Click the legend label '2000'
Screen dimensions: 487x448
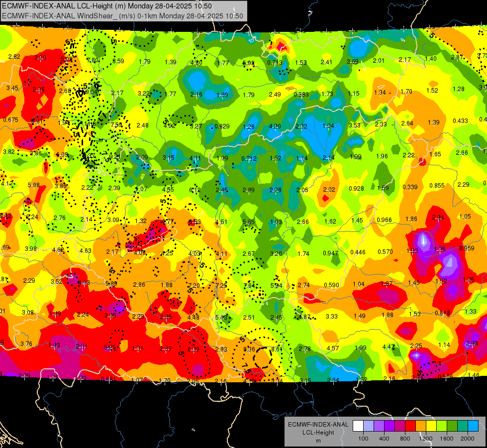(x=468, y=439)
